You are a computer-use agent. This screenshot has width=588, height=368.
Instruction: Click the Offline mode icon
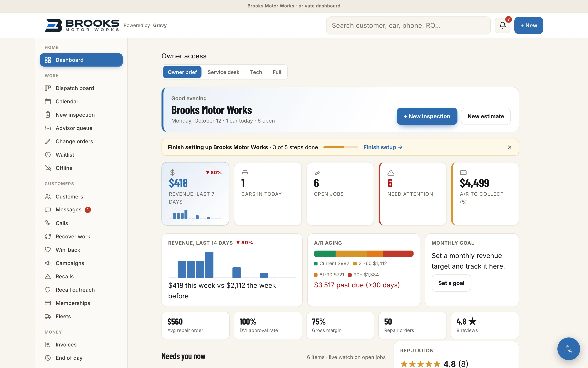pyautogui.click(x=48, y=168)
